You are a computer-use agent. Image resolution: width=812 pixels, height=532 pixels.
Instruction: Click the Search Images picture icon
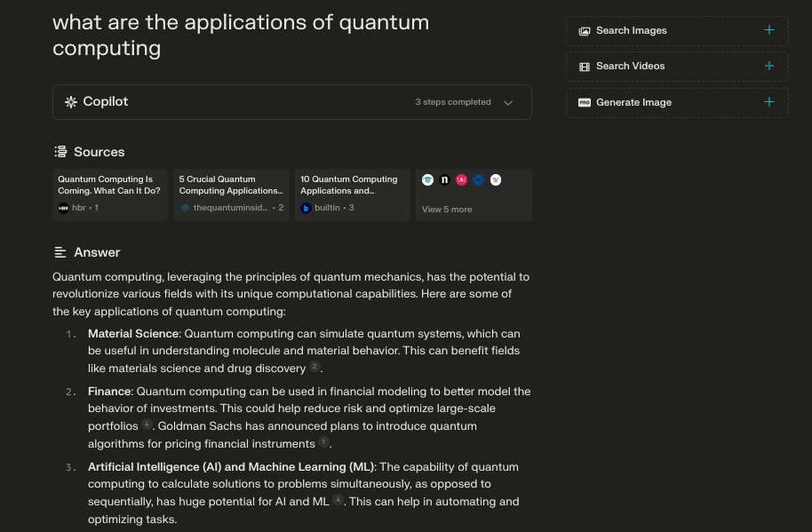(585, 31)
